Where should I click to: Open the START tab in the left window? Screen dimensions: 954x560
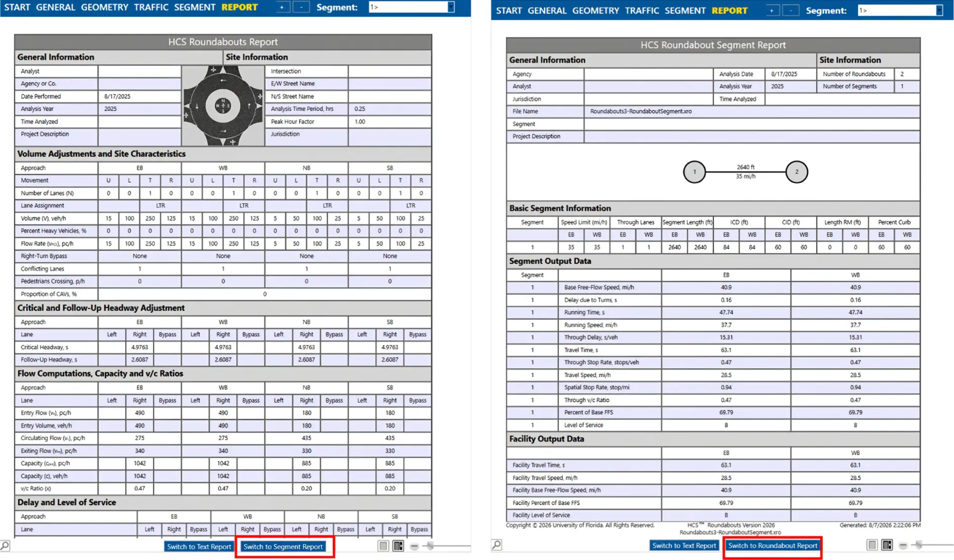pyautogui.click(x=17, y=7)
